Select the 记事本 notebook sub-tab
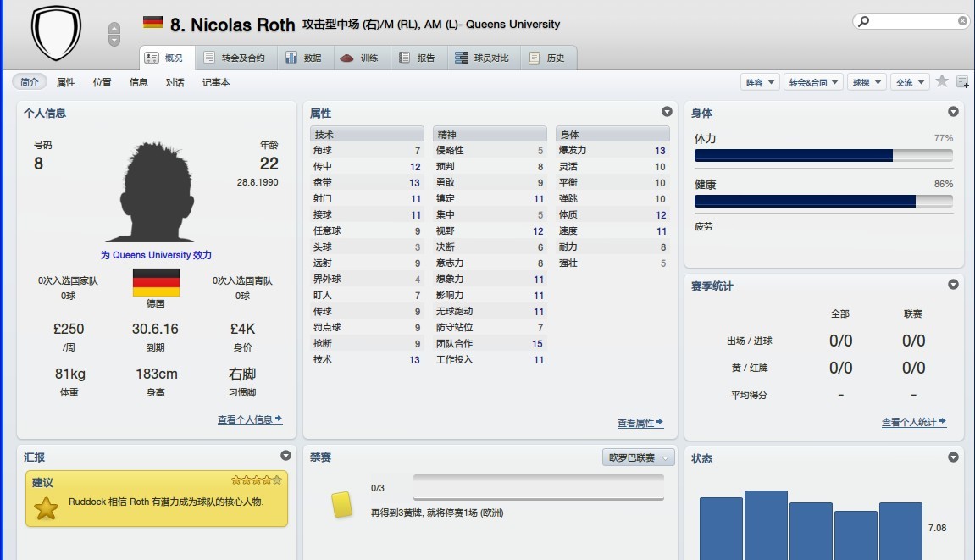 [216, 82]
